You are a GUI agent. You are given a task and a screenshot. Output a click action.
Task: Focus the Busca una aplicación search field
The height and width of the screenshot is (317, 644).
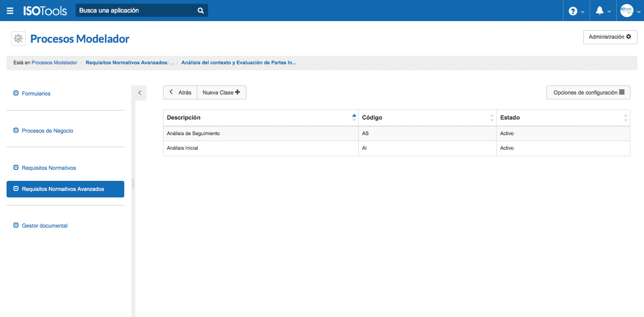coord(136,11)
